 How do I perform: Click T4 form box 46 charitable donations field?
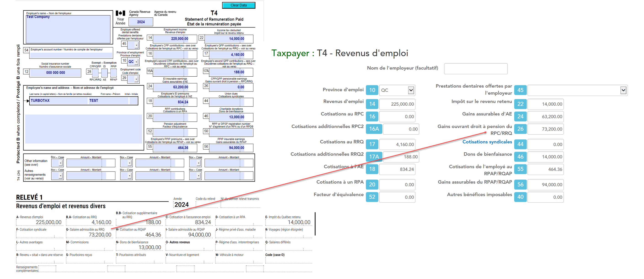pyautogui.click(x=231, y=117)
